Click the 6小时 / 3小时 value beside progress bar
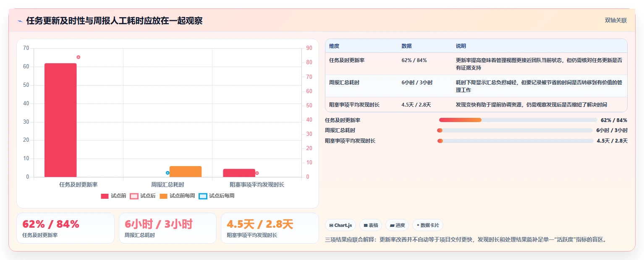Screen dimensions: 644x260 pos(612,130)
